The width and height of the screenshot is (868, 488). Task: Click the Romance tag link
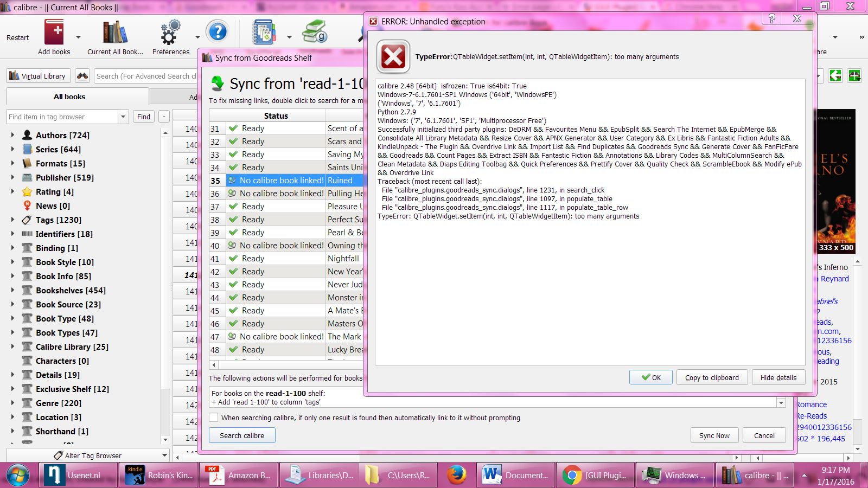(x=812, y=404)
